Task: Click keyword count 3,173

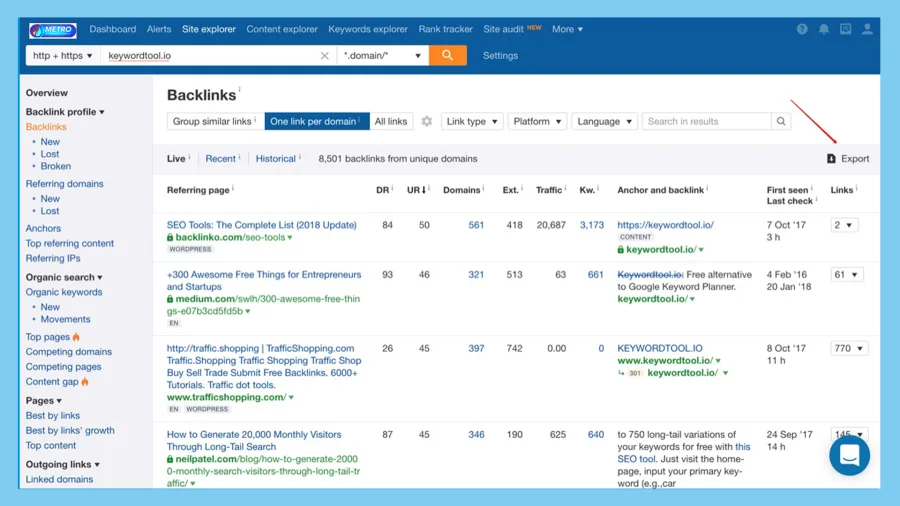Action: tap(591, 225)
